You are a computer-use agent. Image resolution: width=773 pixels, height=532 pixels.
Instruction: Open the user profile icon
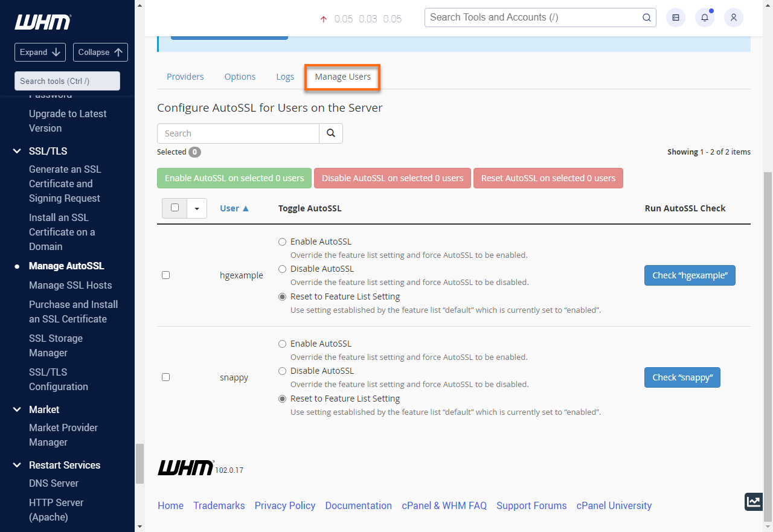click(x=733, y=18)
